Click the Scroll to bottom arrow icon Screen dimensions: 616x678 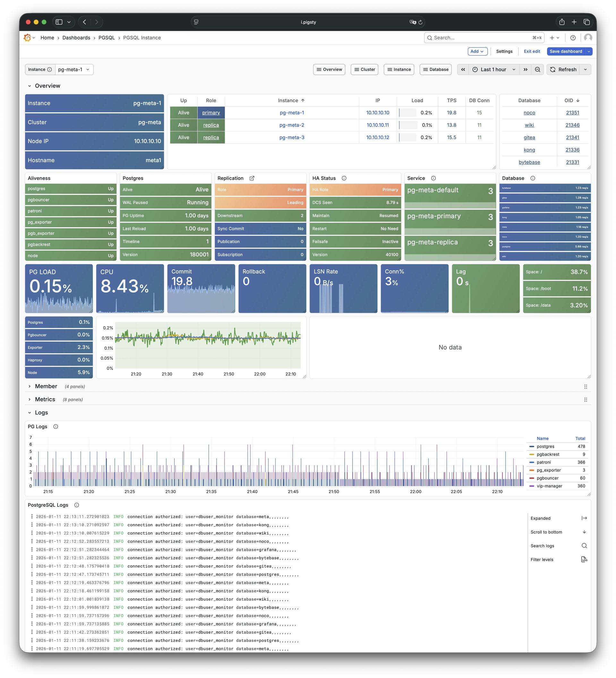(585, 532)
